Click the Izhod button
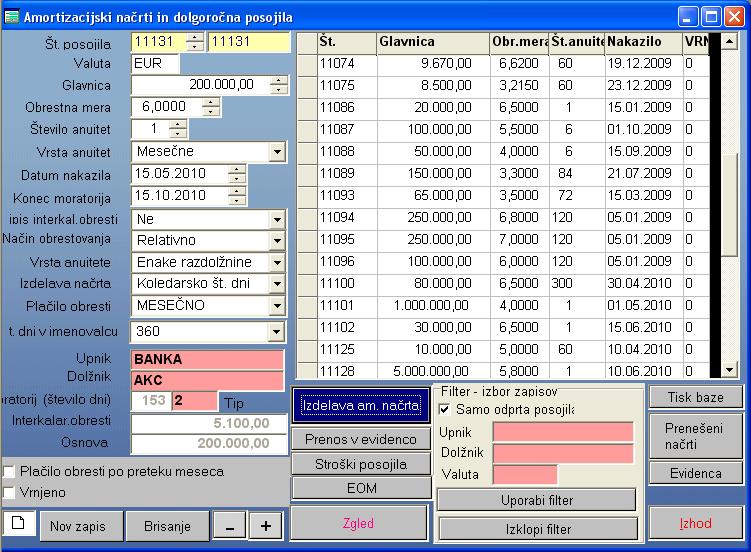Viewport: 751px width, 552px height. [x=695, y=523]
